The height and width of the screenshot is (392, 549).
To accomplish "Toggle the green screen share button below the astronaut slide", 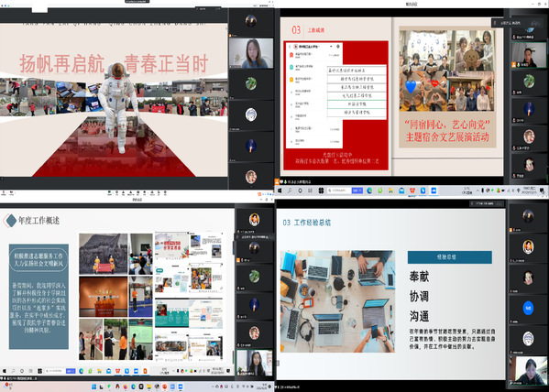I will tap(109, 192).
